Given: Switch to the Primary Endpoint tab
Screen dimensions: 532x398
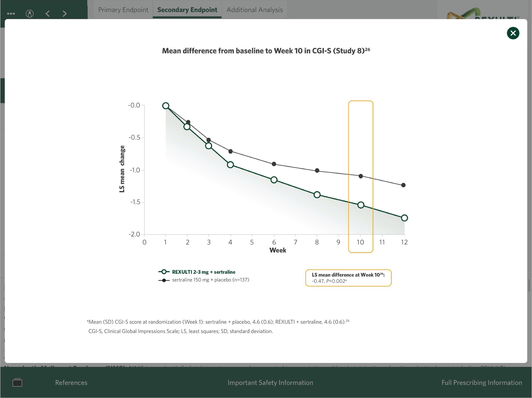Looking at the screenshot, I should pos(123,10).
